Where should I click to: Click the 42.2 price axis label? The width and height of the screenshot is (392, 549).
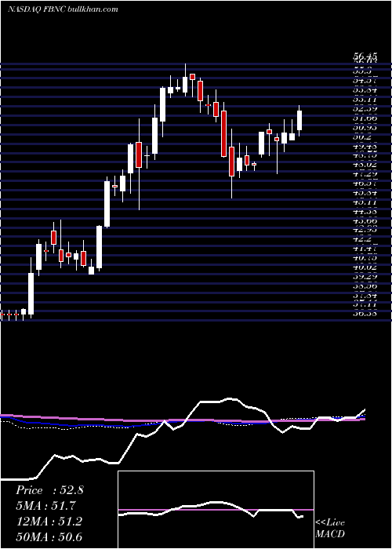tap(361, 240)
